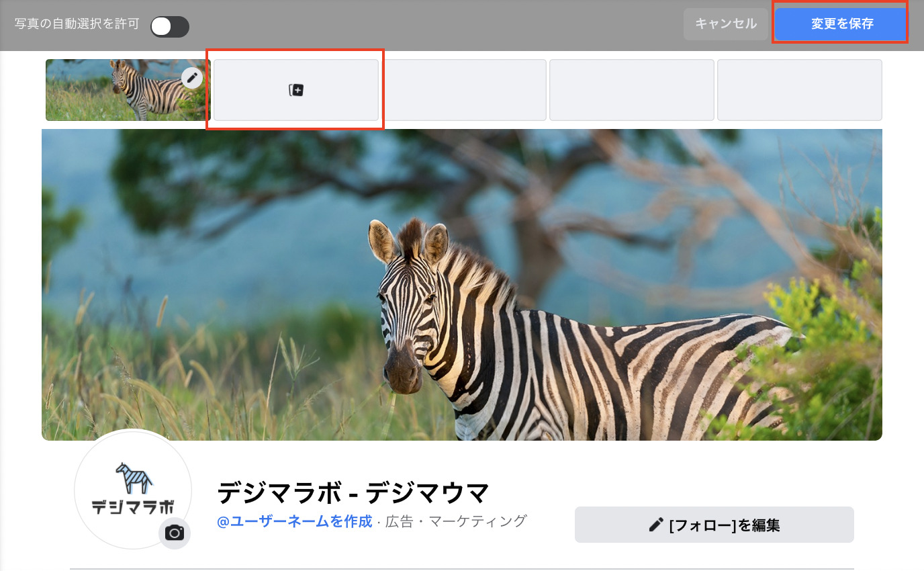Select the empty third photo slot
This screenshot has width=924, height=571.
pos(464,90)
